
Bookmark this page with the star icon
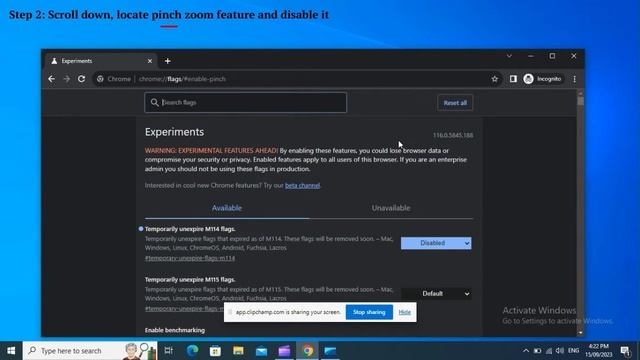tap(495, 79)
